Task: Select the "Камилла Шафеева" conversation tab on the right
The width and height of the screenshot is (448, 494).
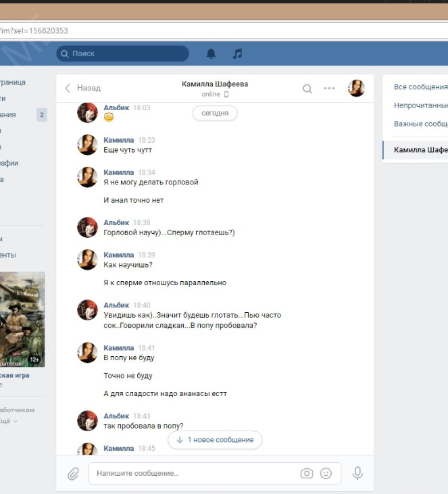Action: [x=420, y=150]
